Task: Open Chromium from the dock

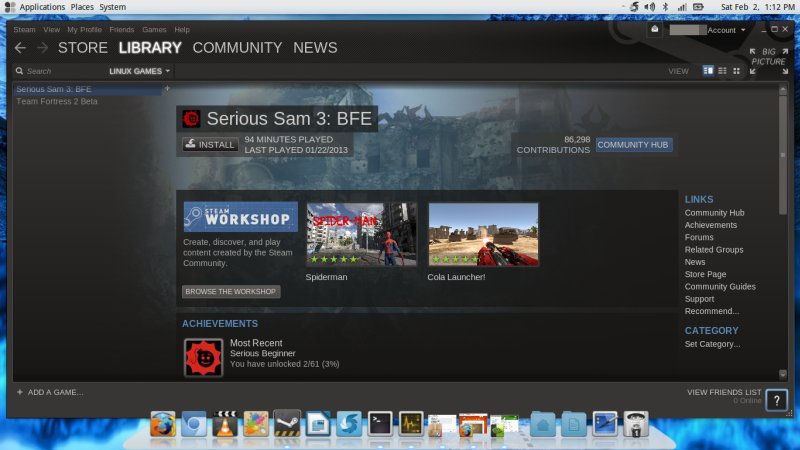Action: [x=194, y=424]
